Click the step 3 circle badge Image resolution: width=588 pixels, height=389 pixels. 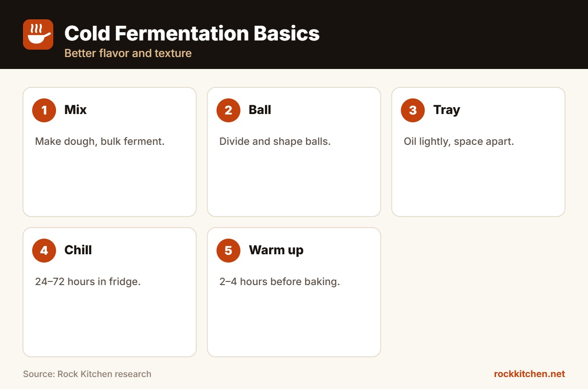413,110
